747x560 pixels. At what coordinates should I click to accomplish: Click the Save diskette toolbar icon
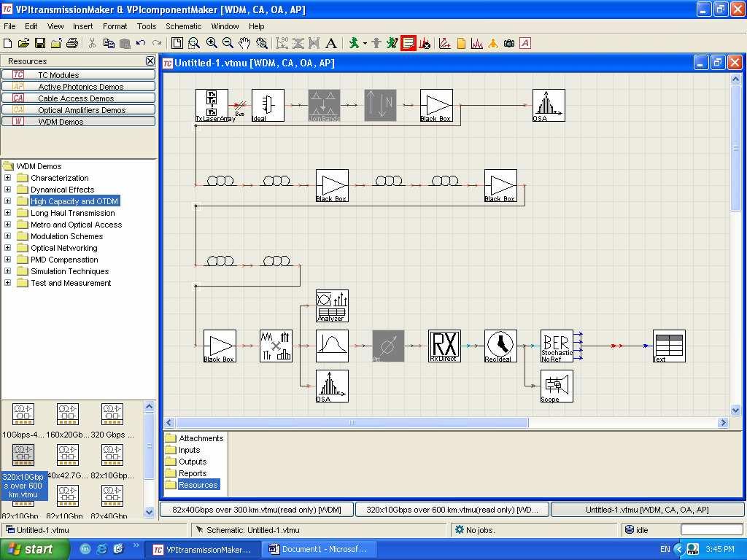40,43
